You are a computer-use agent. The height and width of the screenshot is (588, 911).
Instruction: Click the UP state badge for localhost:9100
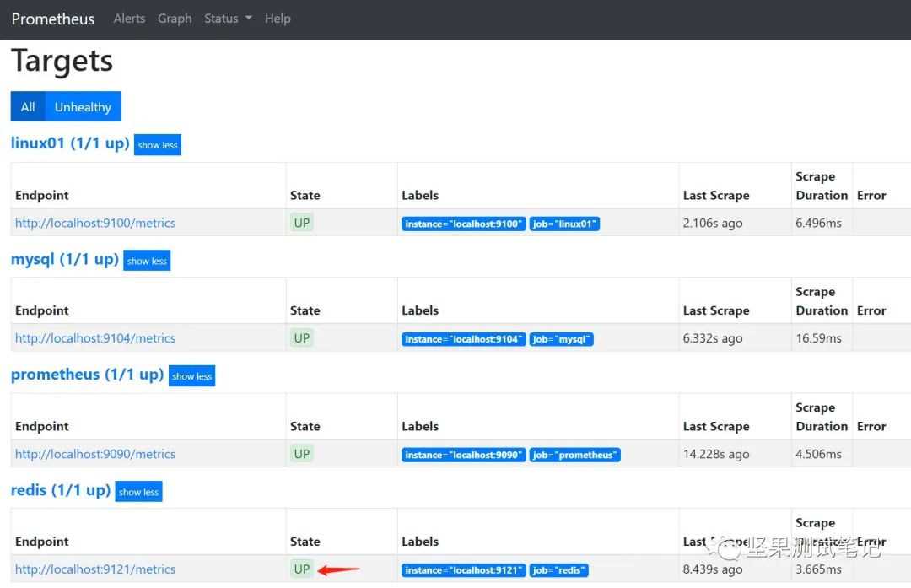302,223
